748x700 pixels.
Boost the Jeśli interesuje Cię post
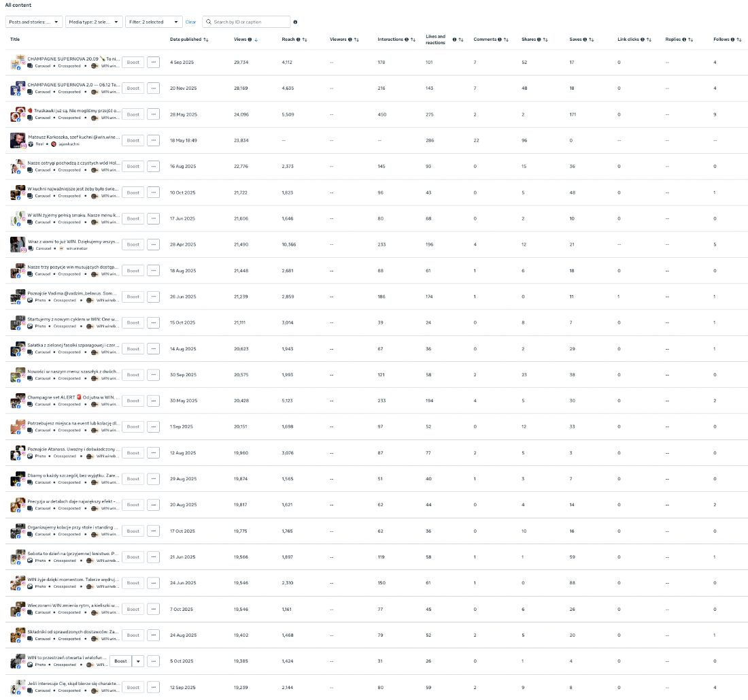[x=133, y=688]
